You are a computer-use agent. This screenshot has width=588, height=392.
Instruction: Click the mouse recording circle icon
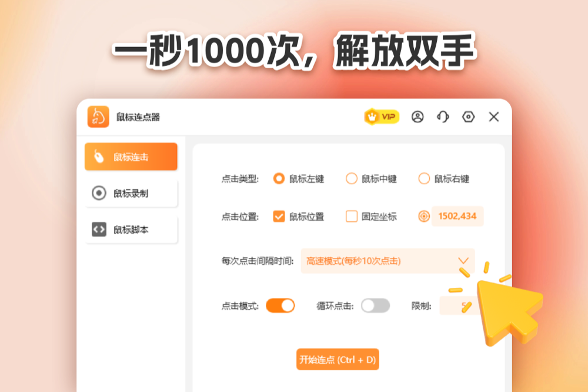99,193
